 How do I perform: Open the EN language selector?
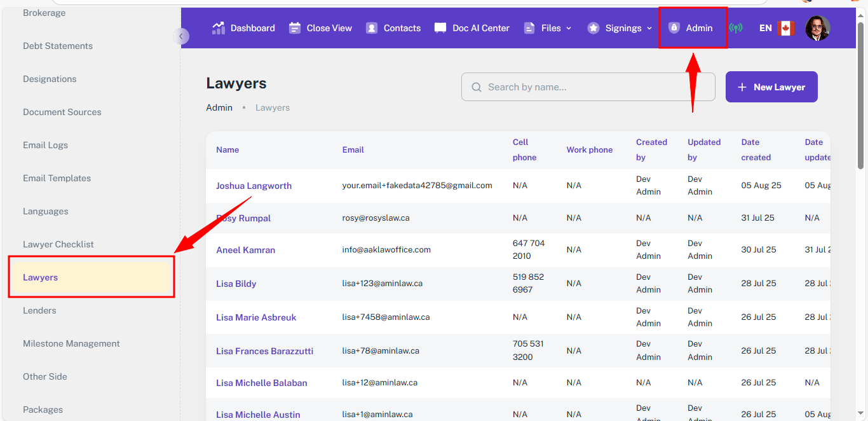[766, 28]
